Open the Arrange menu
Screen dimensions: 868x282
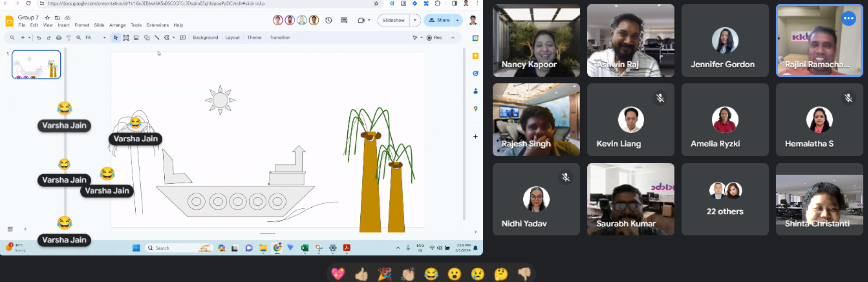click(x=117, y=25)
